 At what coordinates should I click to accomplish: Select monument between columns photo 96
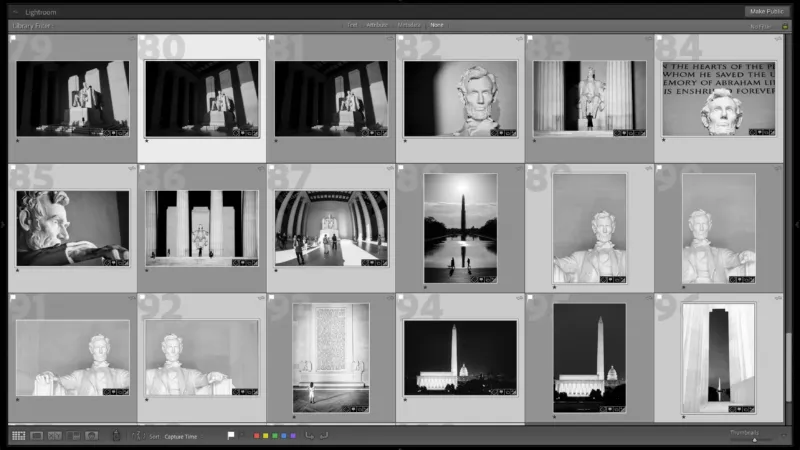tap(719, 358)
